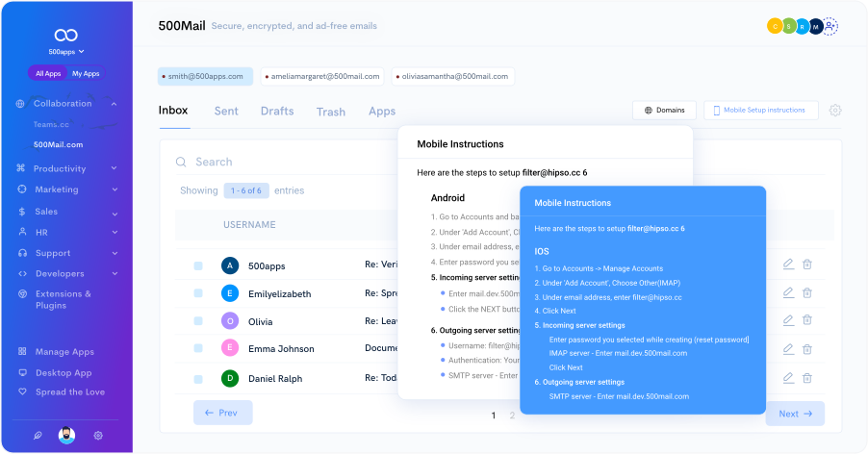The height and width of the screenshot is (454, 868).
Task: Click the yellow C user avatar
Action: coord(775,26)
